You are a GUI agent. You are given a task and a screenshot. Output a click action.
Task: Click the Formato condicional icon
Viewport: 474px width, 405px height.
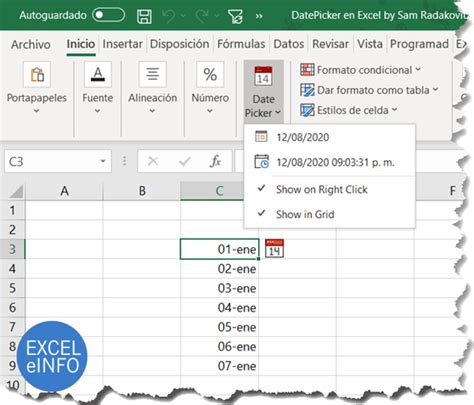coord(307,70)
